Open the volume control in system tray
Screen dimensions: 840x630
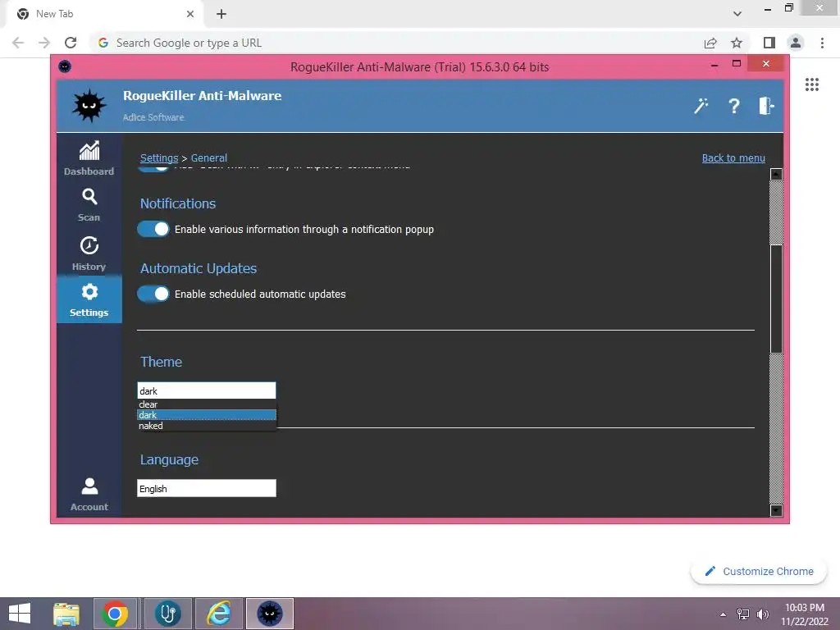pos(763,614)
